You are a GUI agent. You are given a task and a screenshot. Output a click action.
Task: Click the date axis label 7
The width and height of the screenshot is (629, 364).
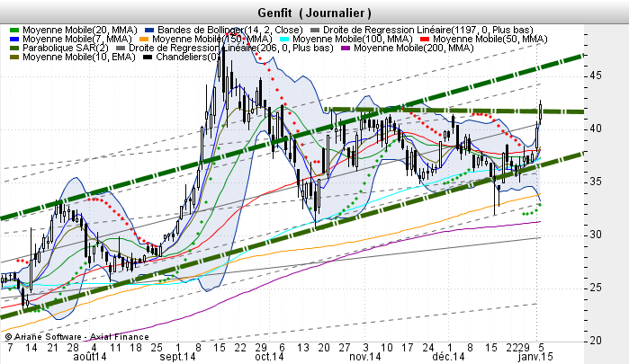(11, 348)
